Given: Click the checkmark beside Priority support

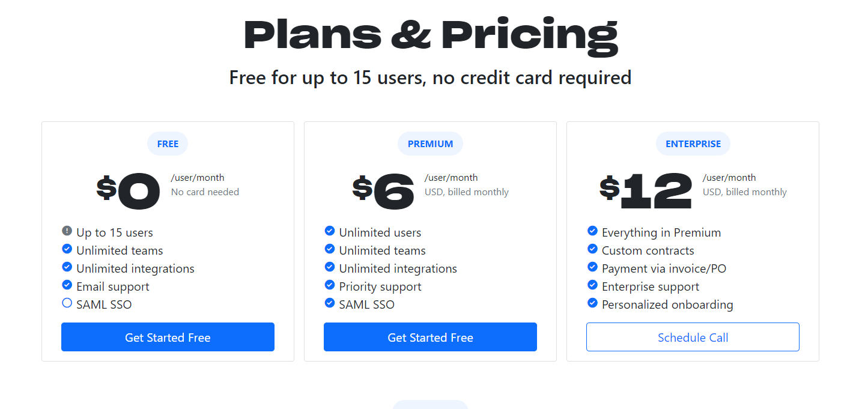Looking at the screenshot, I should pyautogui.click(x=329, y=285).
